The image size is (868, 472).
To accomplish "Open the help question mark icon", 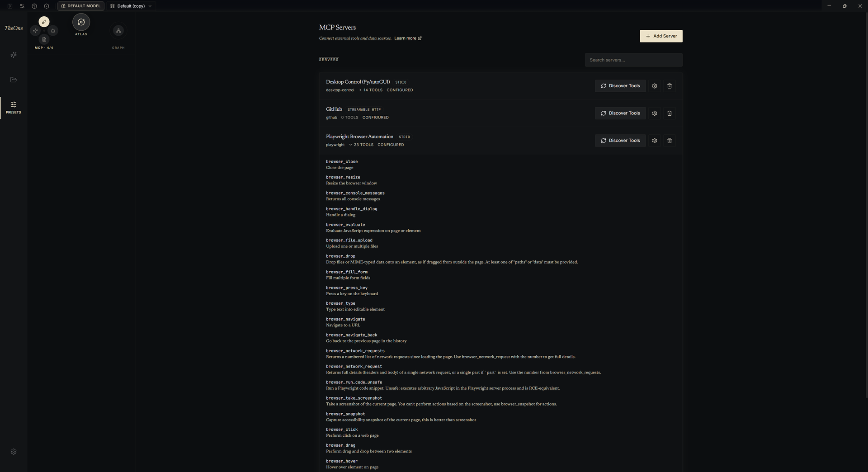I will coord(34,6).
